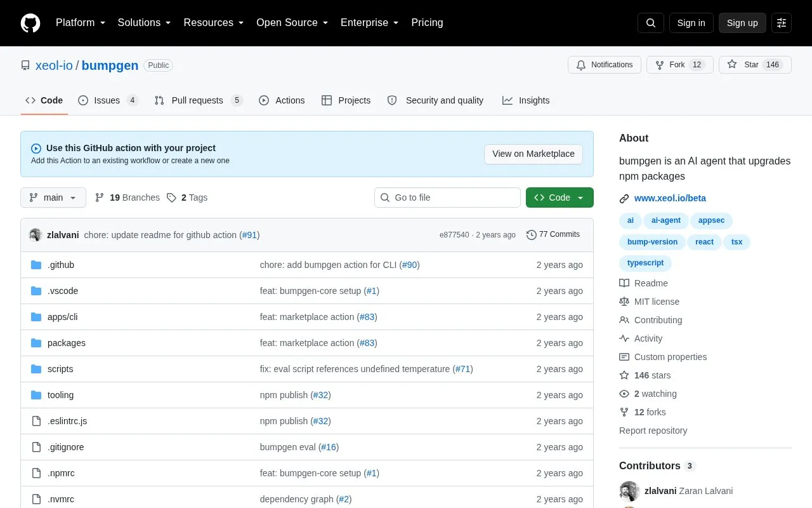Open the Pricing page
Viewport: 812px width, 508px height.
click(x=427, y=23)
